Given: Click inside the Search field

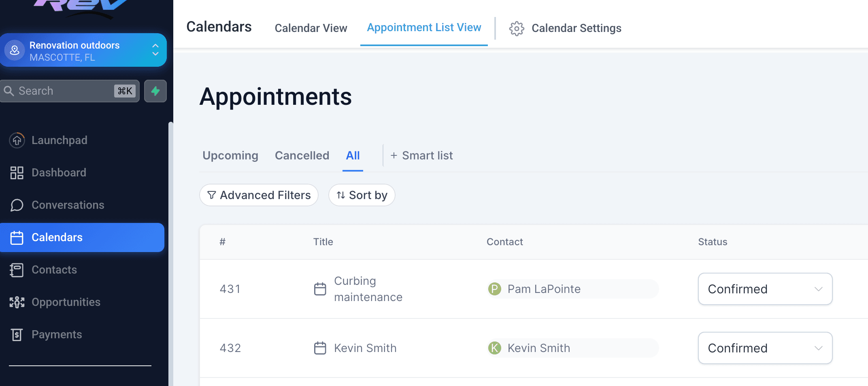Looking at the screenshot, I should coord(61,91).
